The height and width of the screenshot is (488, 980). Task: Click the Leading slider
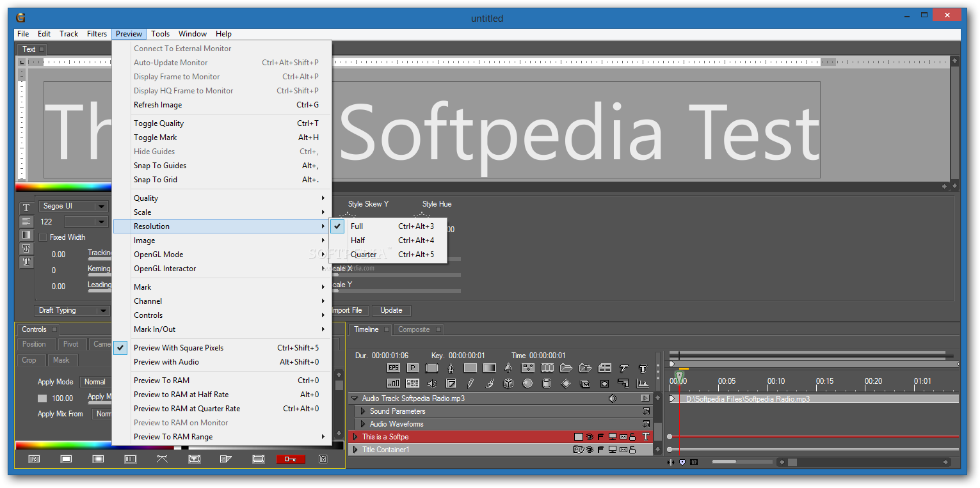99,291
